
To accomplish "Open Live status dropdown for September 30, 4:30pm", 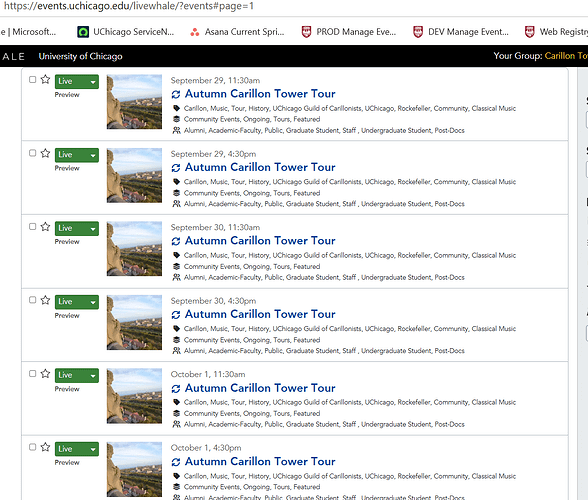I will click(77, 302).
